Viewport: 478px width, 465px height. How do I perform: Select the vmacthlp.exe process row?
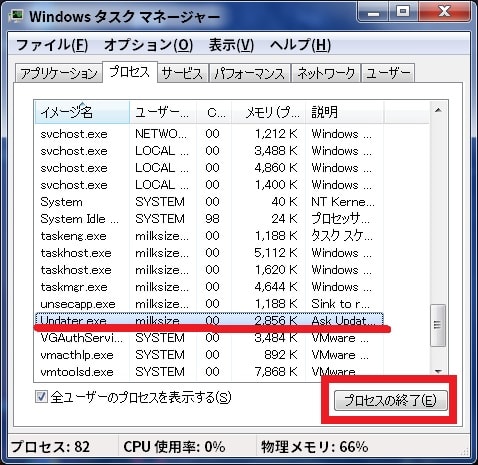pyautogui.click(x=209, y=355)
